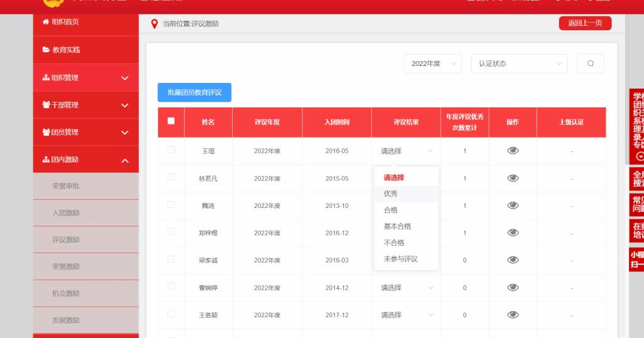Click the 返回上一页 button
This screenshot has height=338, width=644.
click(x=585, y=23)
